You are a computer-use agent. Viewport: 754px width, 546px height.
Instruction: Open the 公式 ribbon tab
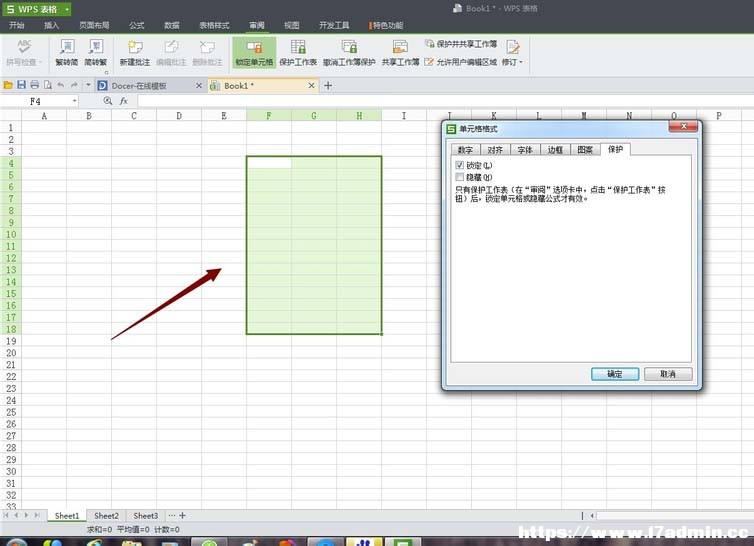137,25
